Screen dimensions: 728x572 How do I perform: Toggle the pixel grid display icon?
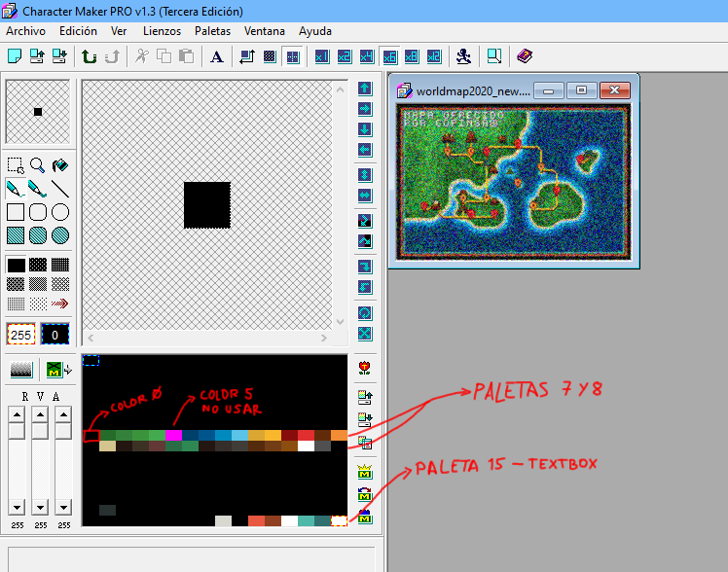[x=270, y=56]
